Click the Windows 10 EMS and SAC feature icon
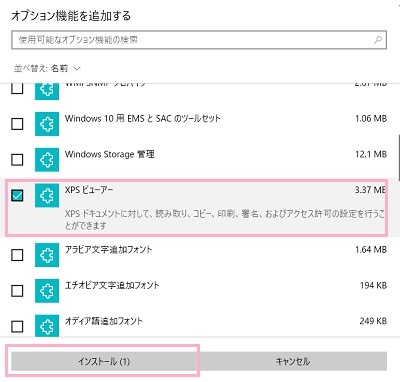This screenshot has height=382, width=400. pyautogui.click(x=47, y=124)
